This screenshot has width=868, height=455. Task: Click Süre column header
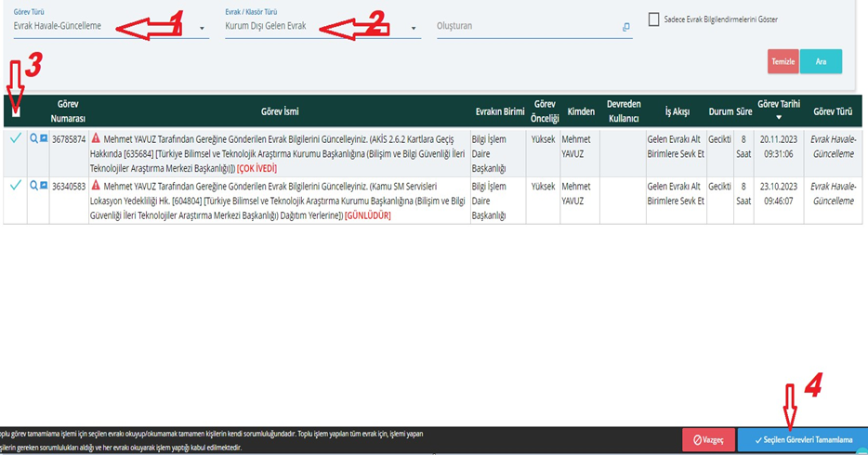tap(744, 111)
